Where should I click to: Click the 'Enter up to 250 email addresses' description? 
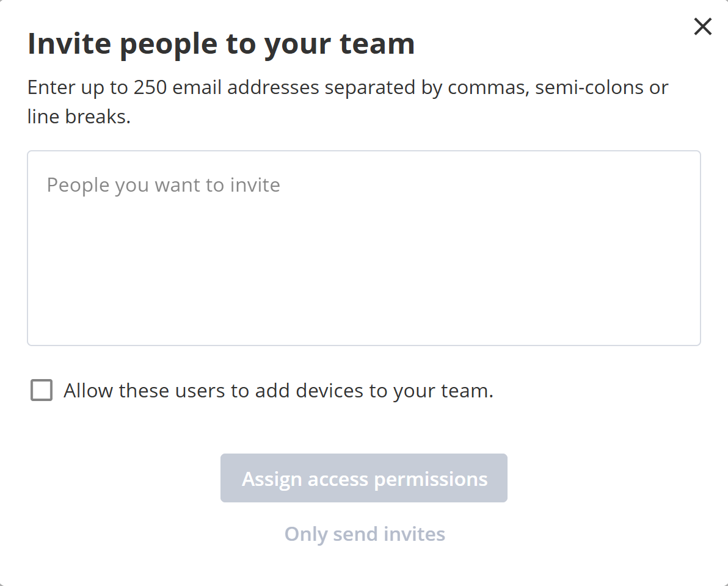348,88
